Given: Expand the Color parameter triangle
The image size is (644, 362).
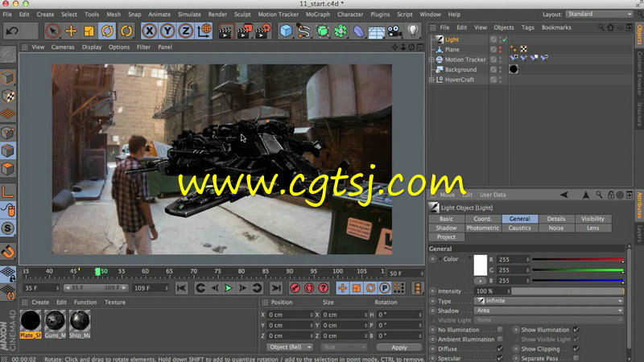Looking at the screenshot, I should pos(440,259).
